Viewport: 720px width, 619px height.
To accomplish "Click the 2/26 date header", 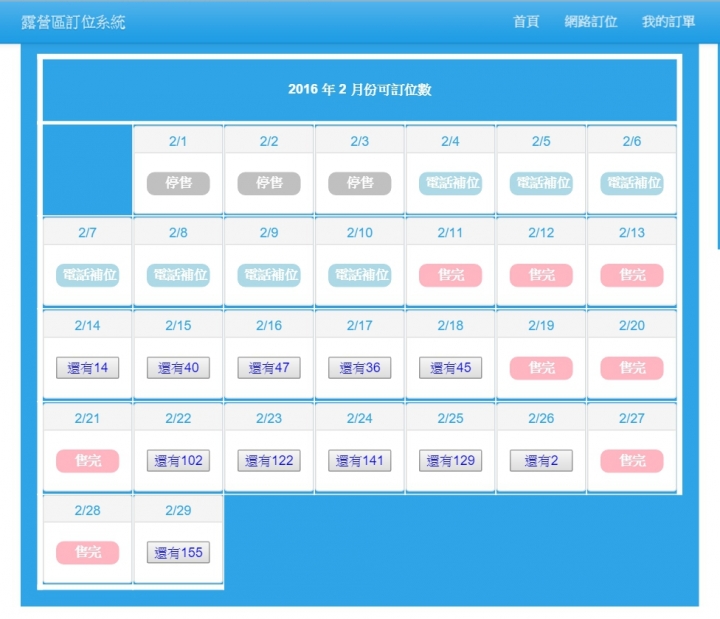I will point(541,418).
